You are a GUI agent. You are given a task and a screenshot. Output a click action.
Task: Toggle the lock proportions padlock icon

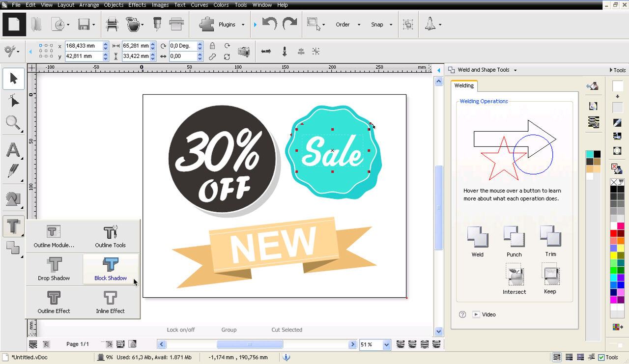coord(212,46)
